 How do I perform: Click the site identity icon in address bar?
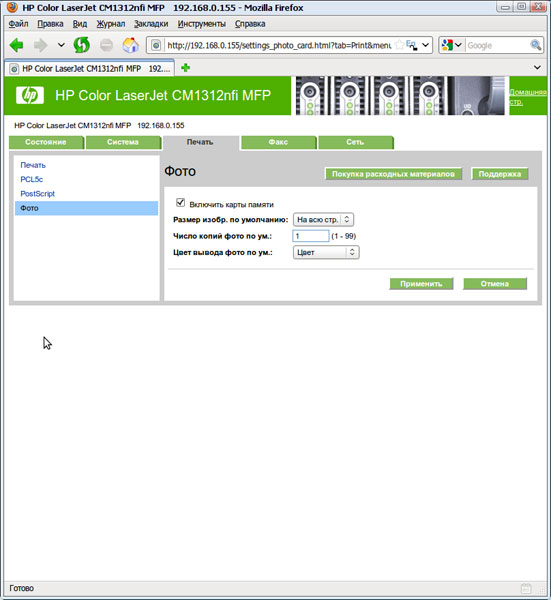tap(156, 46)
